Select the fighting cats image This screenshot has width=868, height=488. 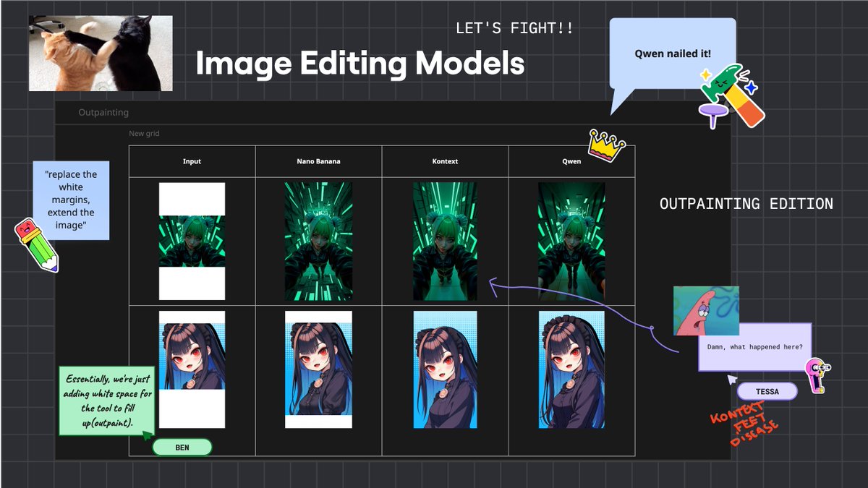[x=101, y=53]
